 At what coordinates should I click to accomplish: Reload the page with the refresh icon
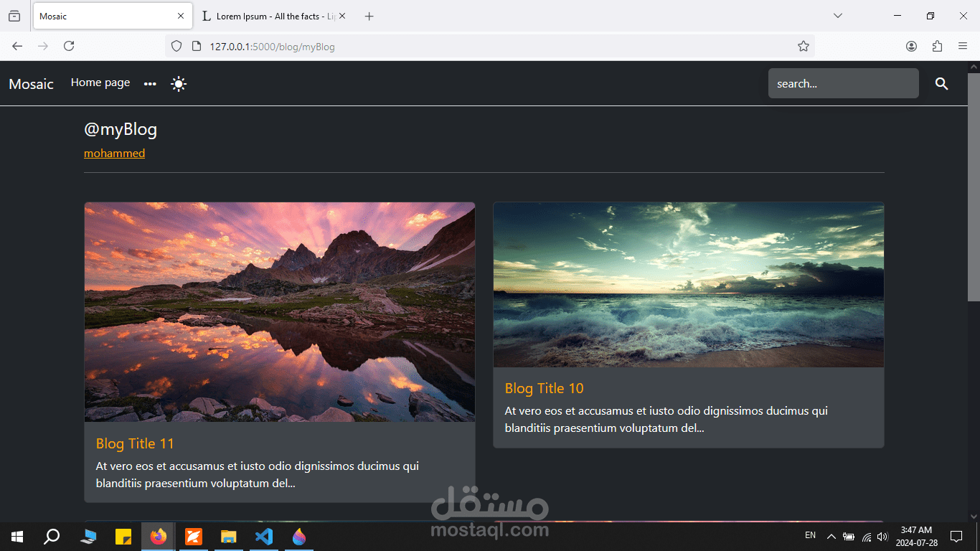click(x=69, y=46)
